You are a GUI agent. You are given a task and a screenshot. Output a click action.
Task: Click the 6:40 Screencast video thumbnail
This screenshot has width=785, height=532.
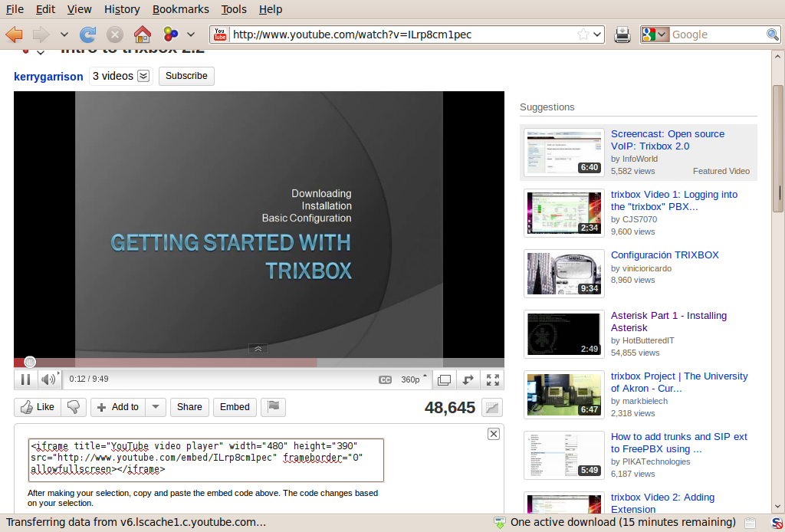[563, 153]
